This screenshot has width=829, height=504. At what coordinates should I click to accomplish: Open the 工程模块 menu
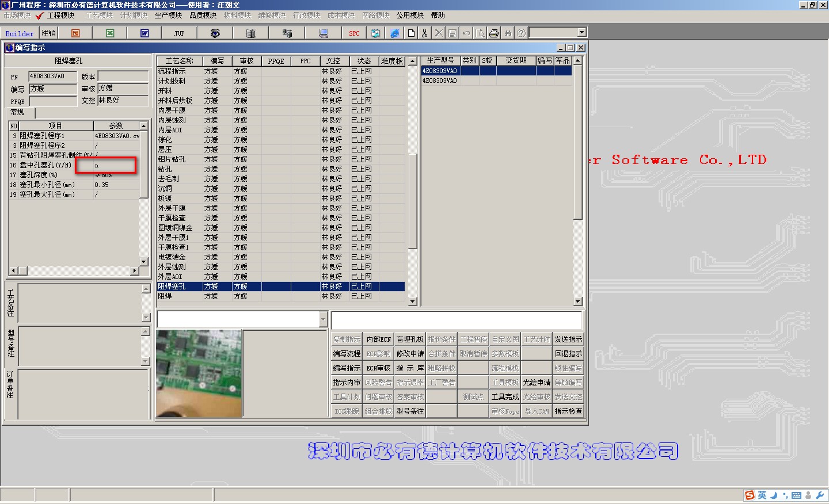pyautogui.click(x=60, y=16)
